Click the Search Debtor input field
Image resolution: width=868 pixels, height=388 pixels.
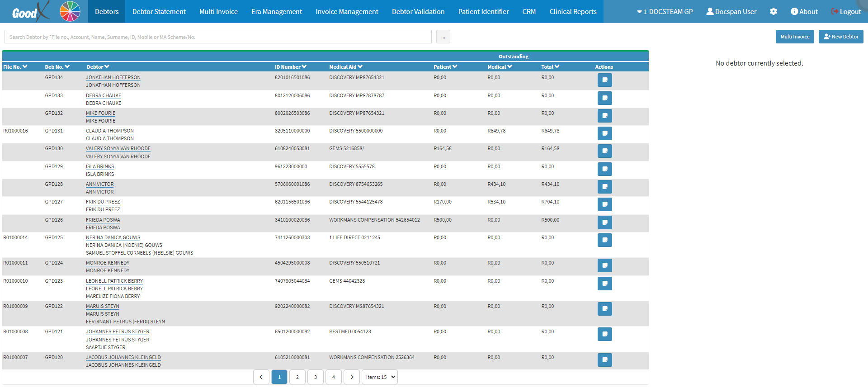point(218,37)
